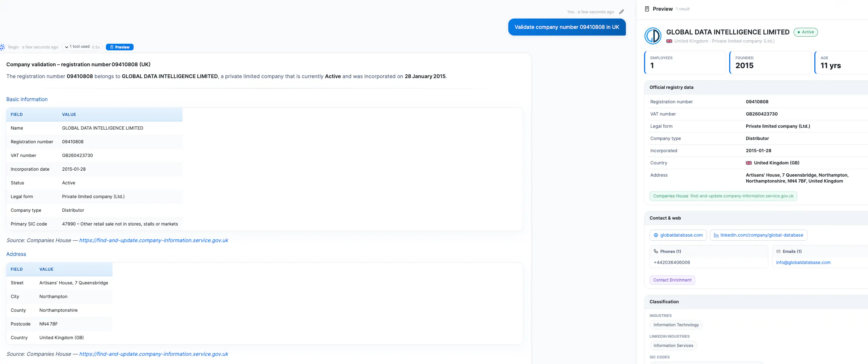
Task: Select Incorporation date value '2015-01-28' in chat table
Action: click(74, 169)
